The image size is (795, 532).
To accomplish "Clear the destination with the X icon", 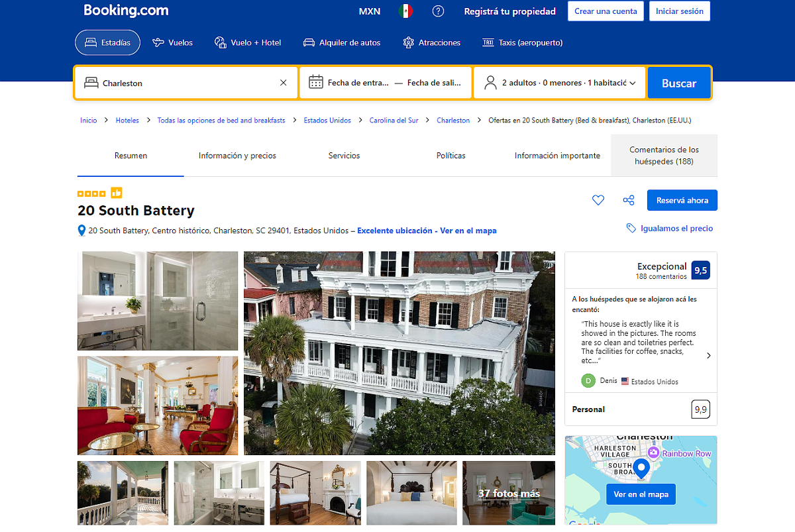I will point(284,83).
